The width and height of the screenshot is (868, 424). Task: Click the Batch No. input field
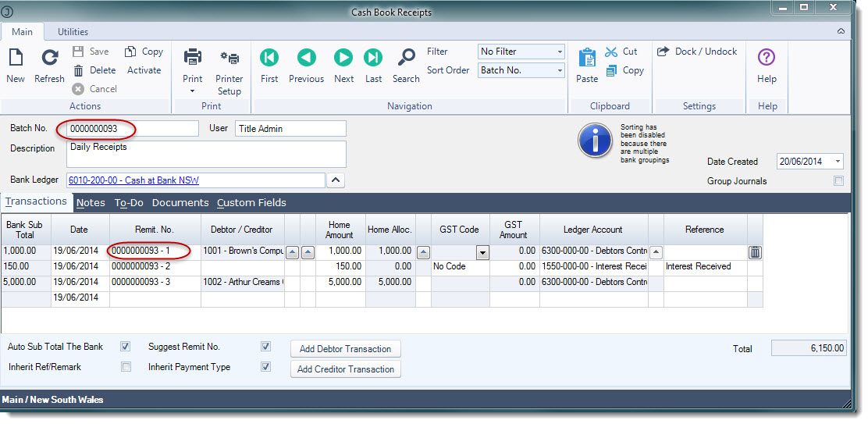click(x=132, y=128)
